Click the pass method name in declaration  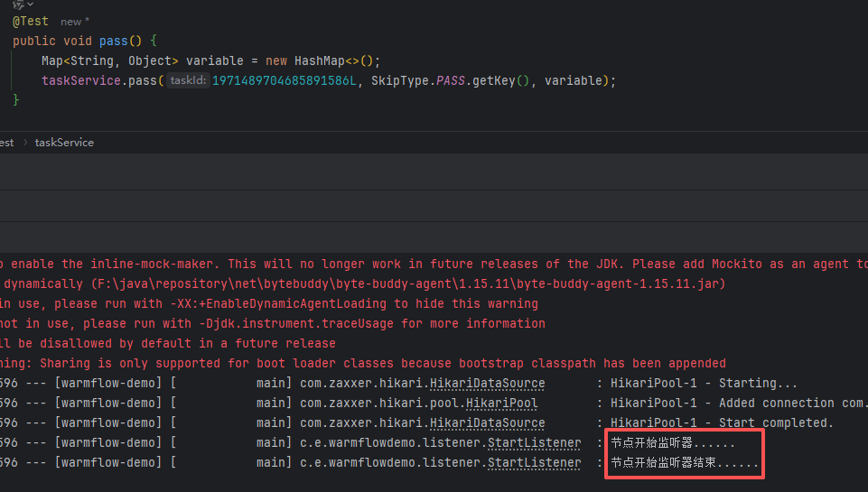point(114,41)
